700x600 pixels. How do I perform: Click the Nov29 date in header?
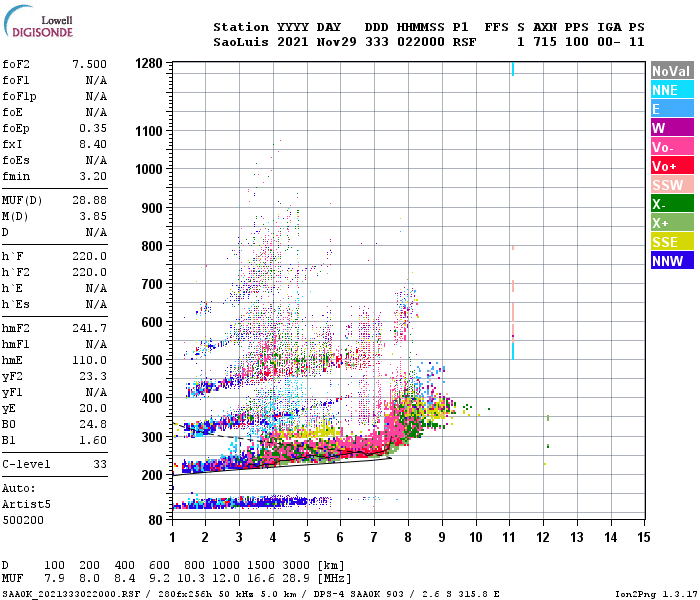[337, 42]
